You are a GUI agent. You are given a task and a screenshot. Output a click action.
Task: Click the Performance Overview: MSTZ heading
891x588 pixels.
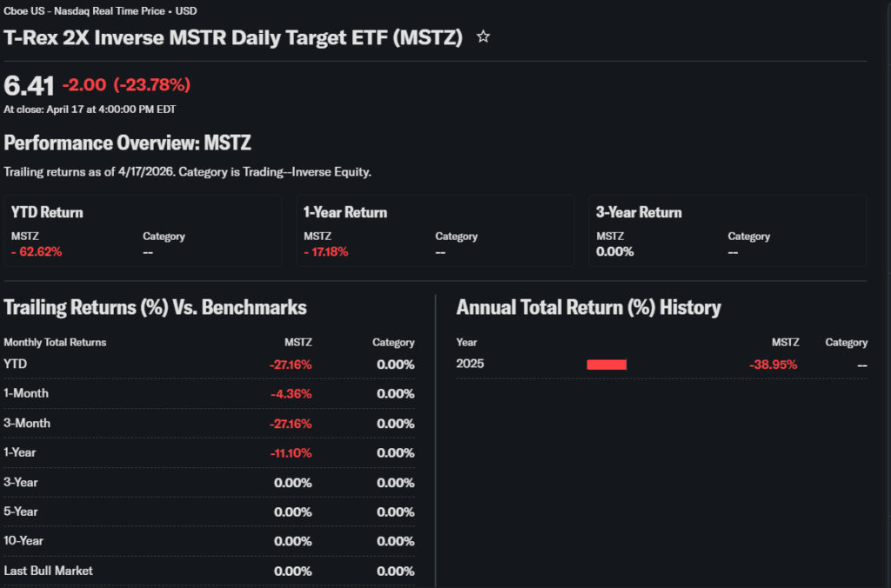[127, 143]
